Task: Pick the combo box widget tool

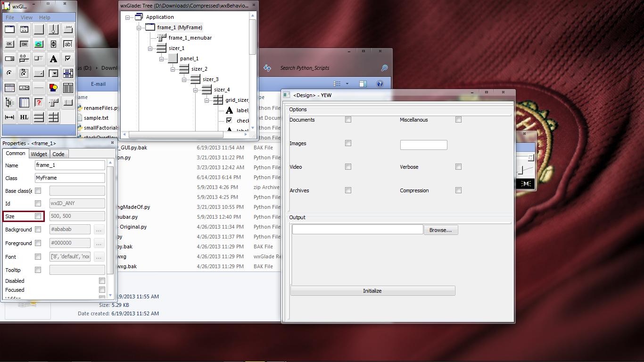Action: point(53,73)
